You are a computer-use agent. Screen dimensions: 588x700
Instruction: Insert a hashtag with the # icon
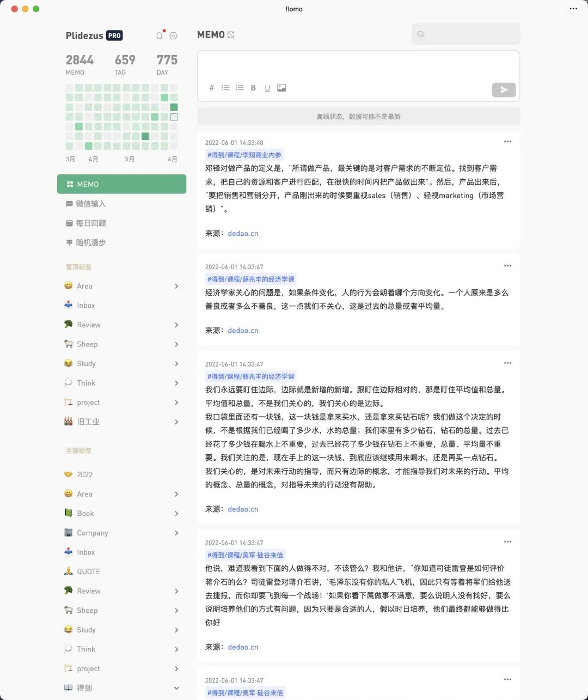[212, 88]
